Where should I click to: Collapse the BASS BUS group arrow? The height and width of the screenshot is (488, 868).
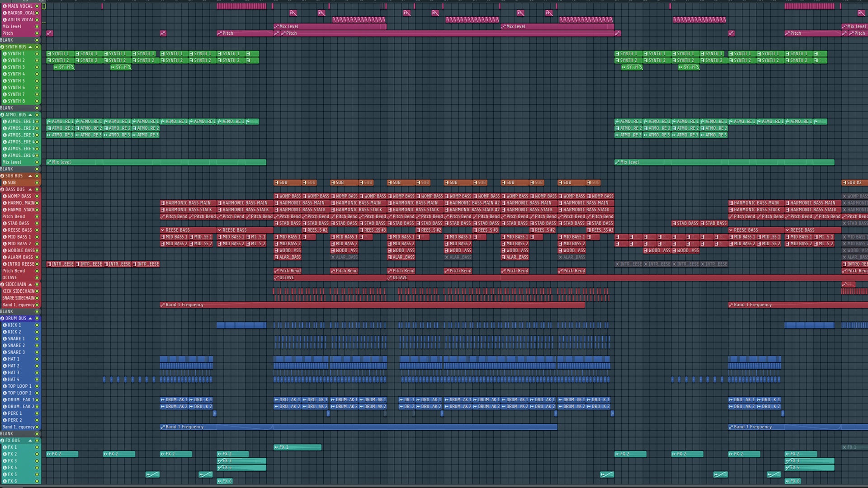[x=30, y=189]
